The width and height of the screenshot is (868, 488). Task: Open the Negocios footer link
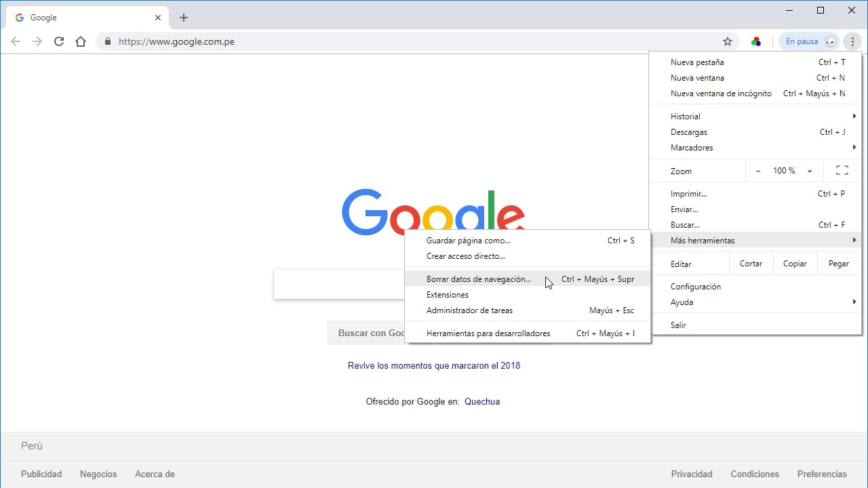tap(98, 474)
